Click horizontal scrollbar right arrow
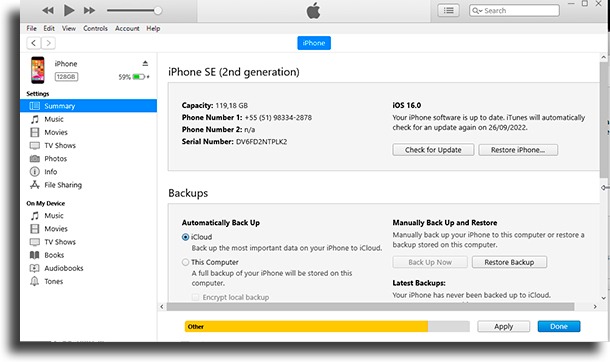 [x=595, y=307]
